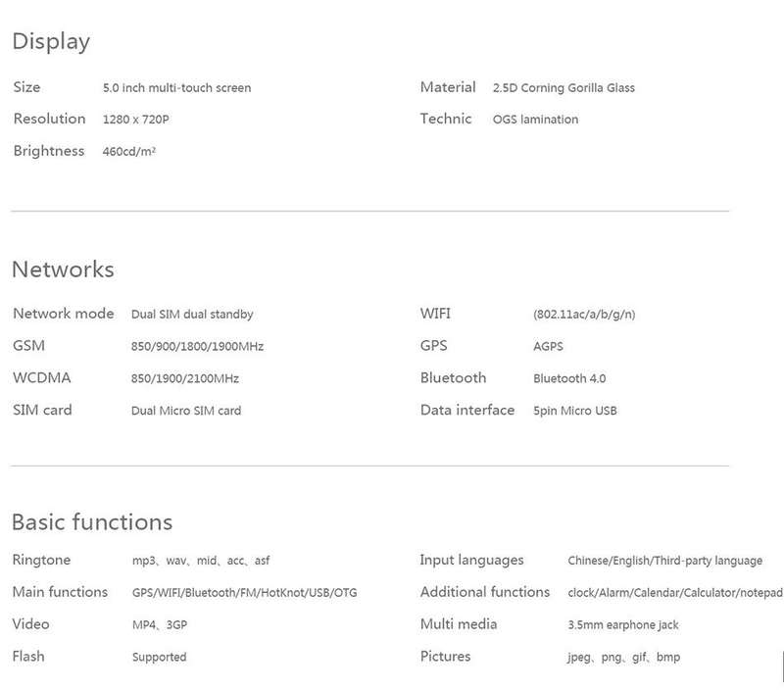Click the Basic functions heading

click(92, 522)
